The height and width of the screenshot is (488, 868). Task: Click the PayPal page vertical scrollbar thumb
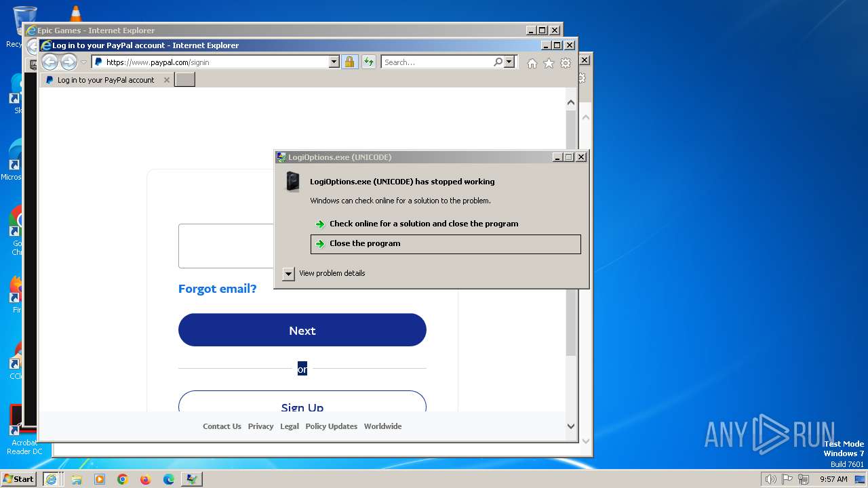[x=570, y=232]
